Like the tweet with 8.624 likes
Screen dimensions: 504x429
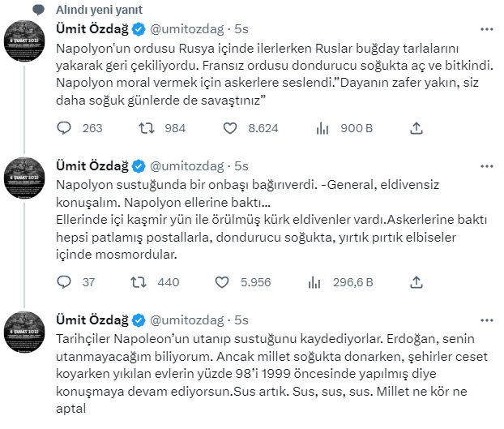(x=229, y=128)
